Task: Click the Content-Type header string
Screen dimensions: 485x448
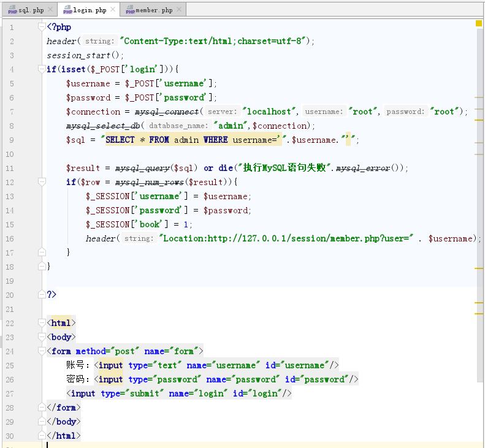Action: [x=213, y=41]
